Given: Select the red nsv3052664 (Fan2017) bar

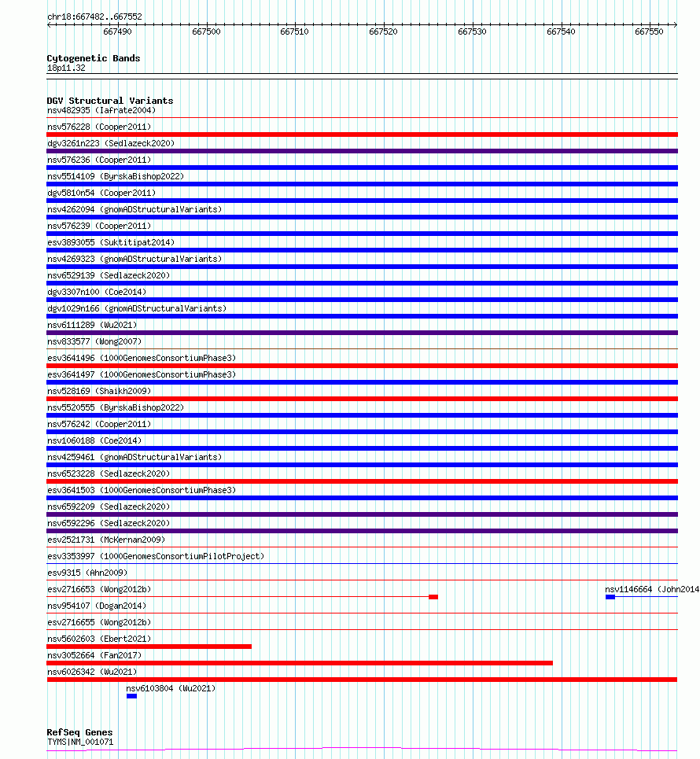Looking at the screenshot, I should [300, 663].
